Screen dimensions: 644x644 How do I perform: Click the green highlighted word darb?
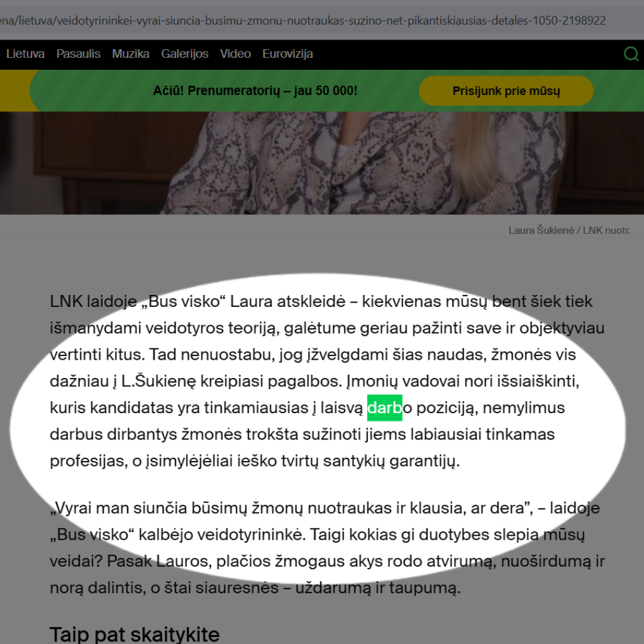[x=384, y=408]
